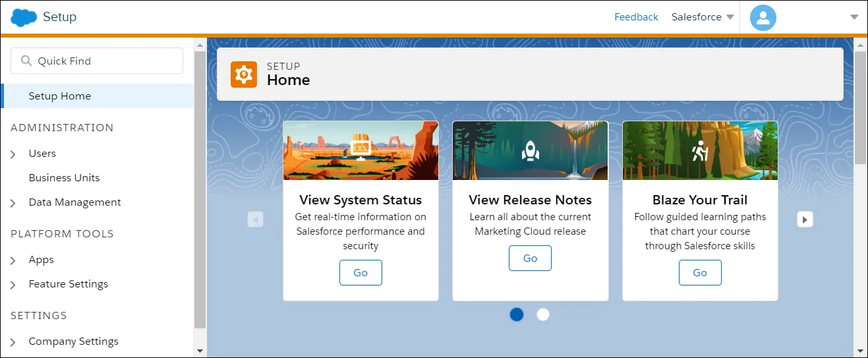
Task: Click the rocket icon on Release Notes card
Action: click(531, 152)
